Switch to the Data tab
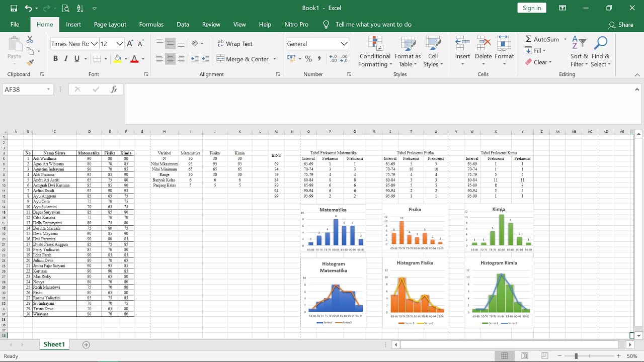The width and height of the screenshot is (644, 362). (x=183, y=24)
